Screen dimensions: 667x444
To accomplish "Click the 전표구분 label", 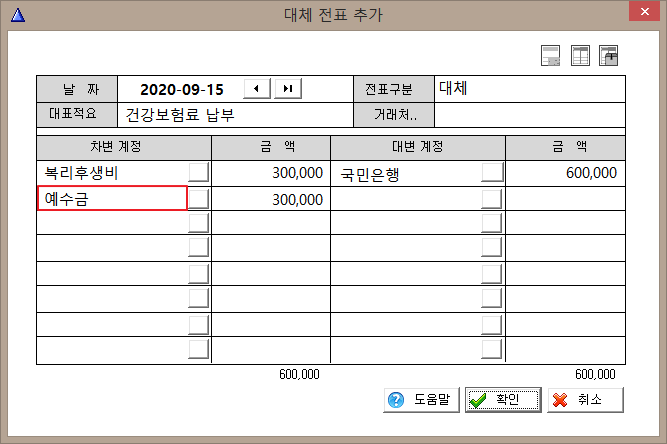I will pos(394,89).
